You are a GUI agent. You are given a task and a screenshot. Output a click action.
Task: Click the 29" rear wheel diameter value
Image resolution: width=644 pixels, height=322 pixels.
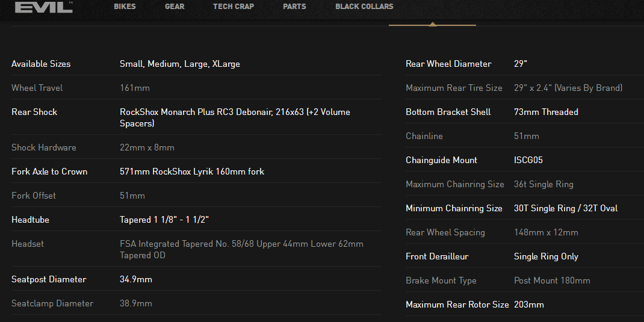pyautogui.click(x=521, y=64)
